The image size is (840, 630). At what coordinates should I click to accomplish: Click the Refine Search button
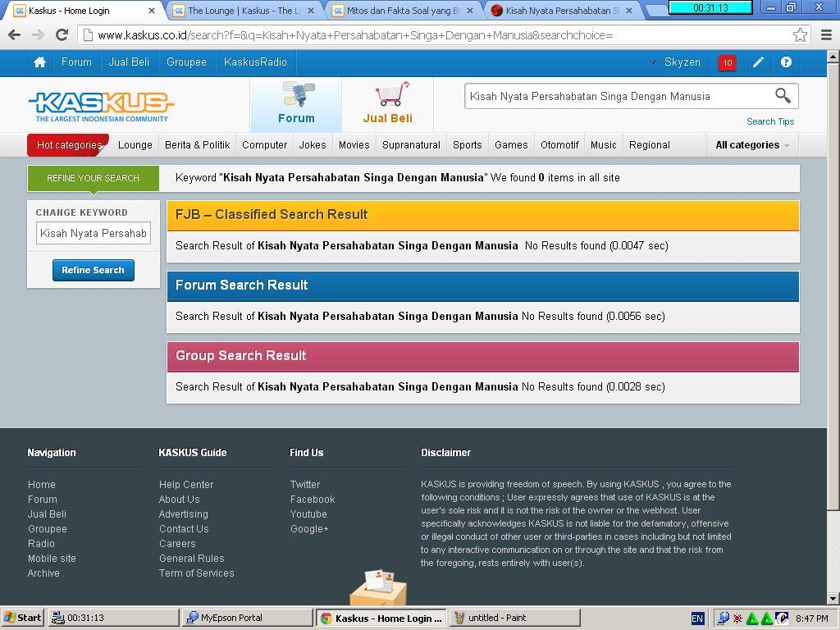tap(94, 270)
